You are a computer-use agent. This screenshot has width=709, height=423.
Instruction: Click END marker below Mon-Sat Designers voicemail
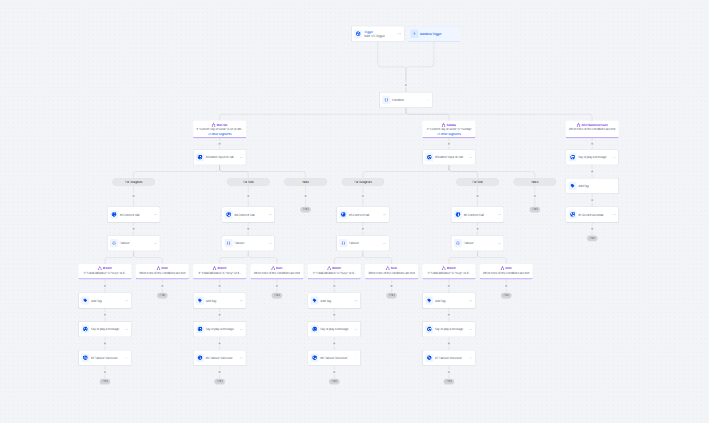click(105, 381)
